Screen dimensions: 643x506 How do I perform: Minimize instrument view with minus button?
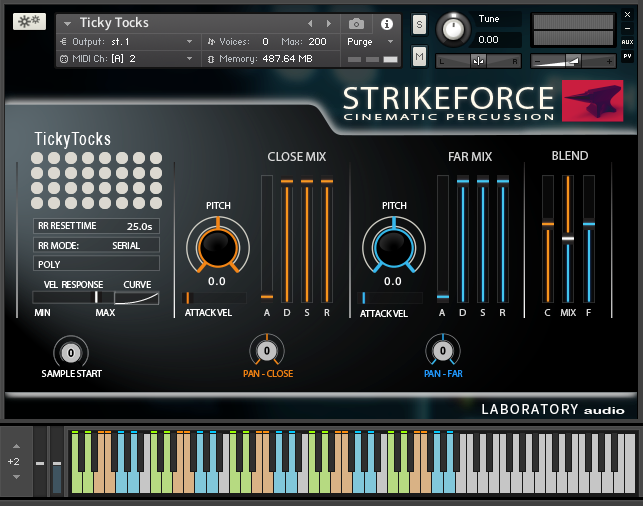pos(627,28)
